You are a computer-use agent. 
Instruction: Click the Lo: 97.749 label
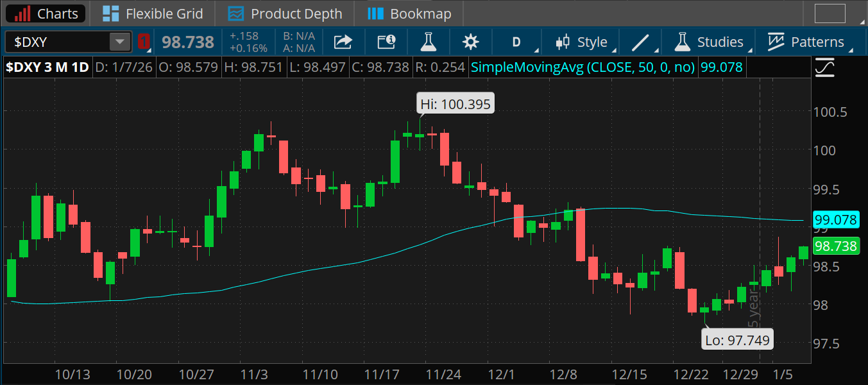737,340
